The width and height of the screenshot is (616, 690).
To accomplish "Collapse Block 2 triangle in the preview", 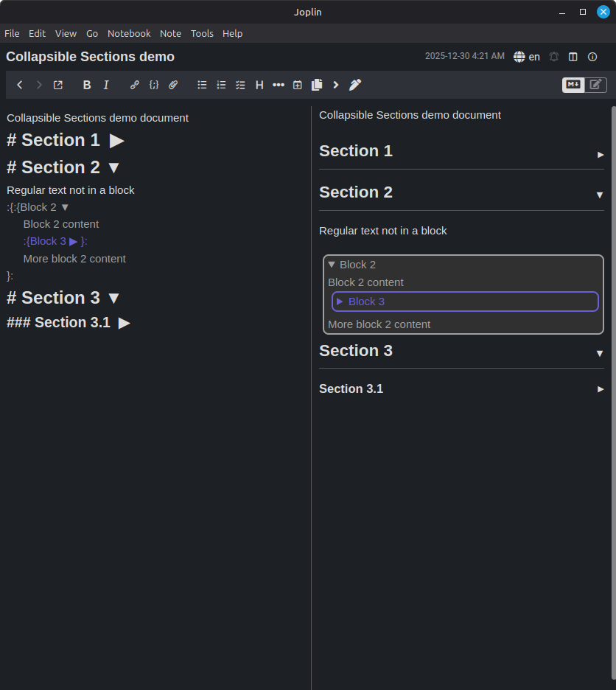I will point(332,265).
